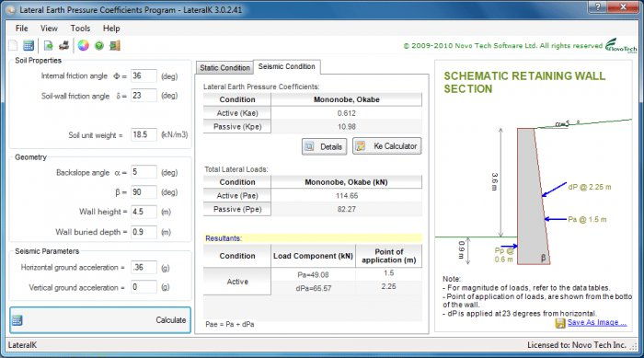The image size is (644, 358).
Task: Click the Load Component (kN) column header
Action: 313,256
